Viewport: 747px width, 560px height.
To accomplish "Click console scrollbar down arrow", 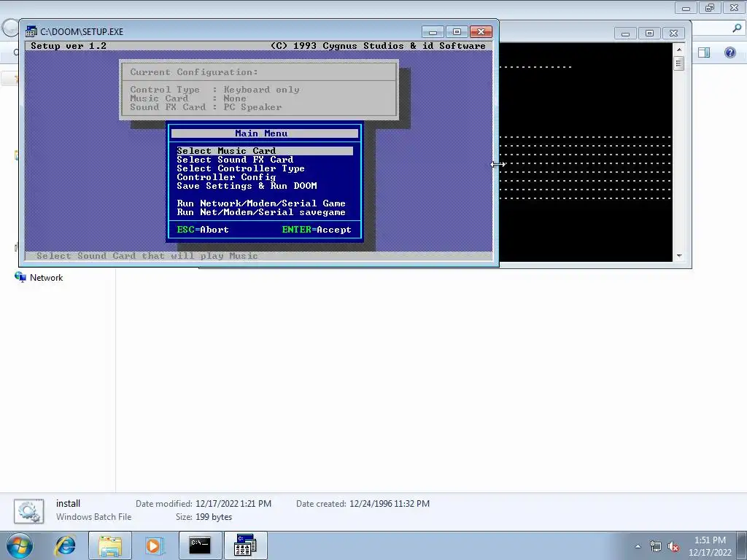I will [x=679, y=256].
